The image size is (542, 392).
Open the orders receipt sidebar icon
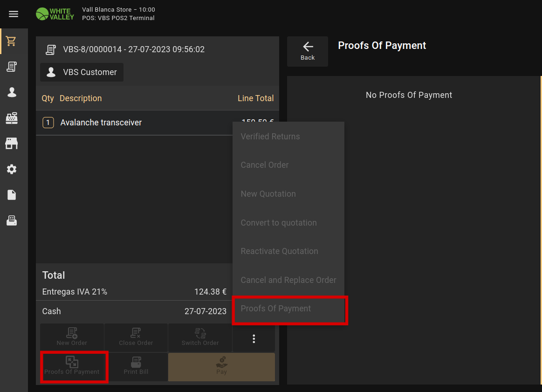tap(12, 67)
